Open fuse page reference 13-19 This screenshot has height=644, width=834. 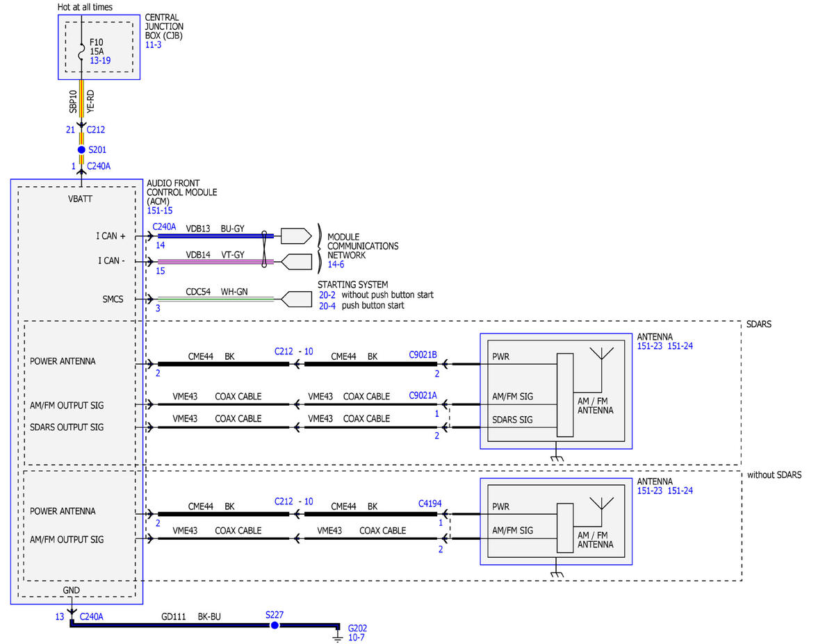pos(100,60)
